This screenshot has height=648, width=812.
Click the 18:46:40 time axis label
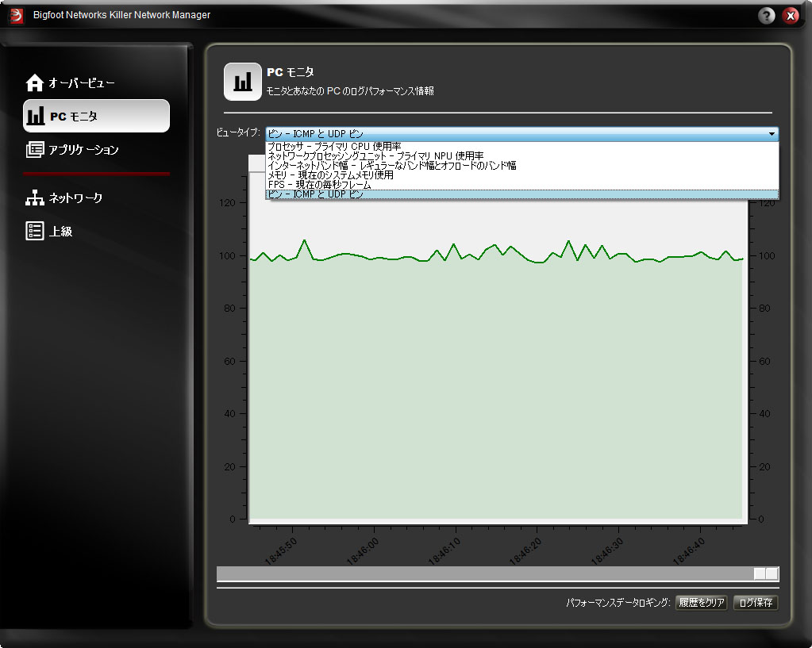[689, 550]
